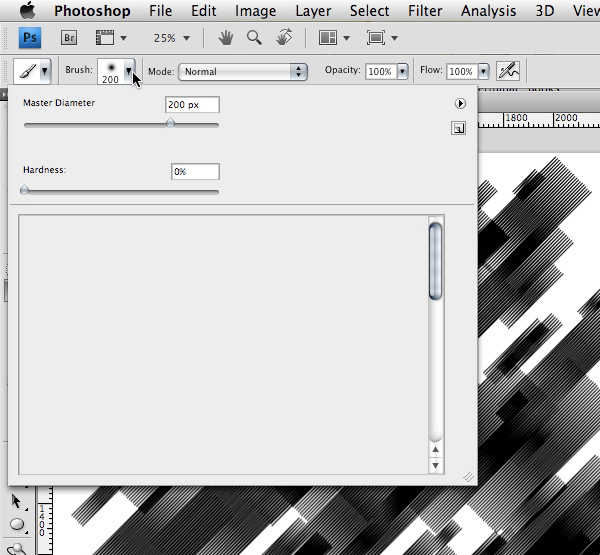Open the Brush tool preset picker
The image size is (600, 555).
[32, 71]
